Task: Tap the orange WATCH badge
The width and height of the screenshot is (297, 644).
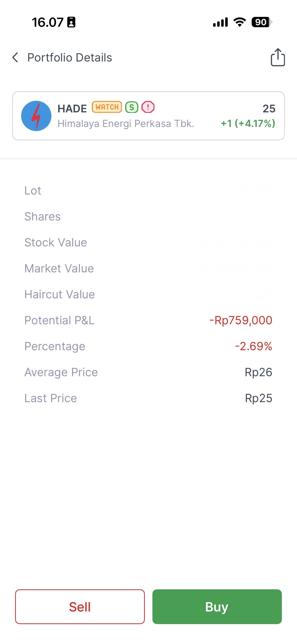Action: click(107, 107)
